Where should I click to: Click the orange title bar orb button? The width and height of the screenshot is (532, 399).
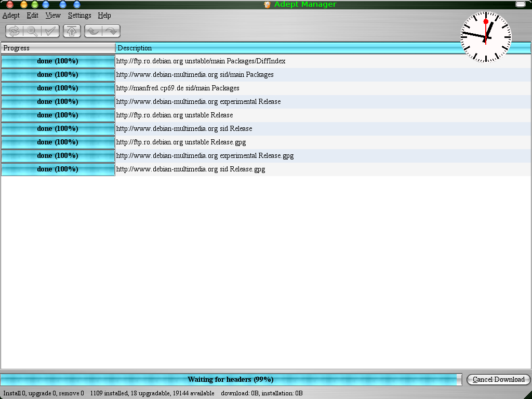(24, 4)
